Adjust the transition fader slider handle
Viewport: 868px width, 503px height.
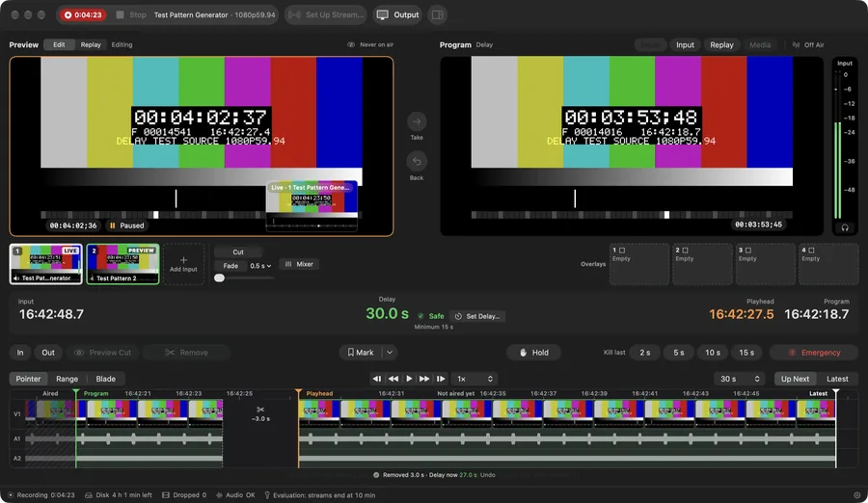click(220, 278)
